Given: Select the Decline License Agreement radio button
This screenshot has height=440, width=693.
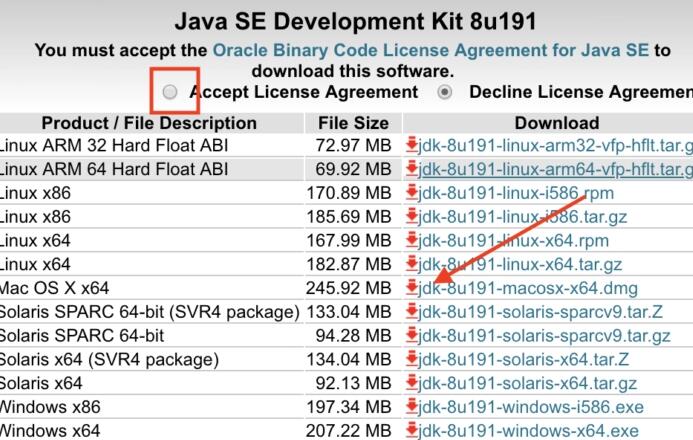Looking at the screenshot, I should [445, 92].
